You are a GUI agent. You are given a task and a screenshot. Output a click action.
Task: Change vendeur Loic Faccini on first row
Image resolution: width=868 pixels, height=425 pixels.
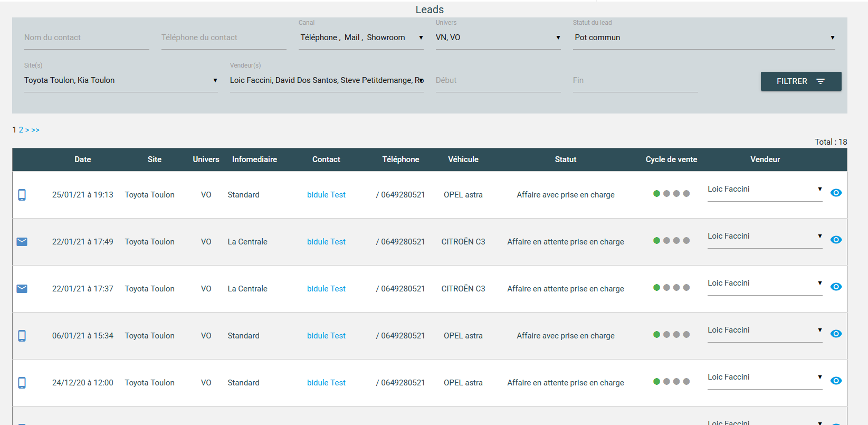764,189
